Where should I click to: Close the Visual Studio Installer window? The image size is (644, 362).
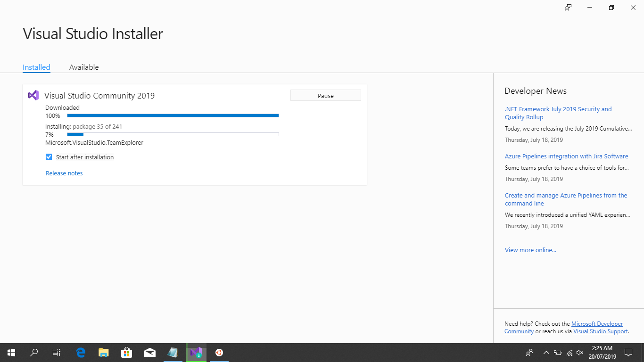(x=633, y=8)
